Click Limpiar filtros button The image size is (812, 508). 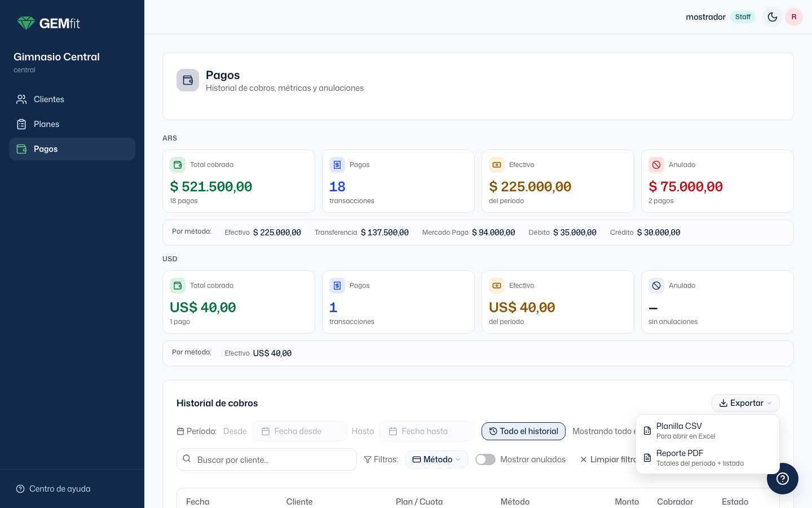point(608,459)
